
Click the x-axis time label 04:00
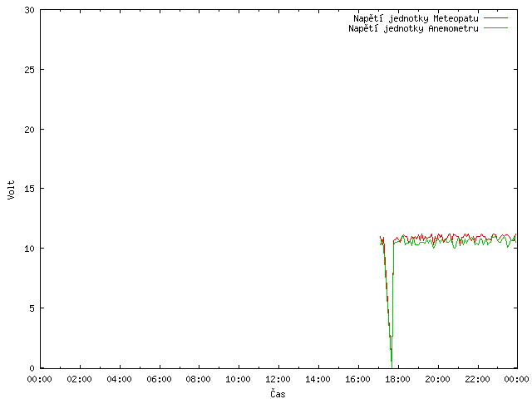coord(119,379)
